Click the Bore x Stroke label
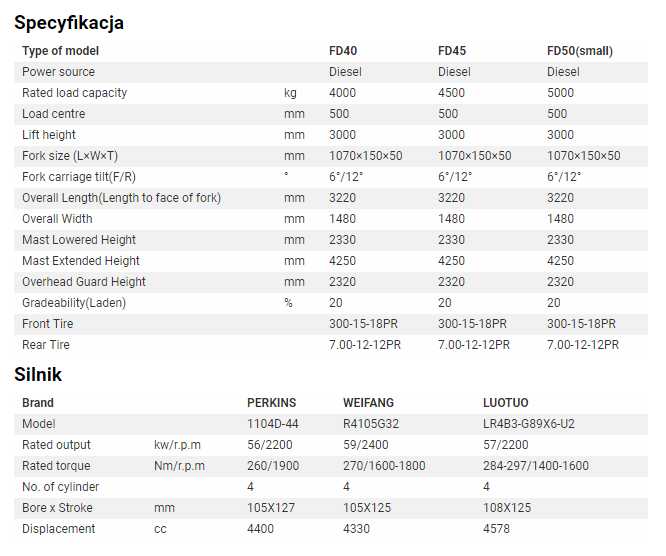This screenshot has height=556, width=666. tap(57, 508)
